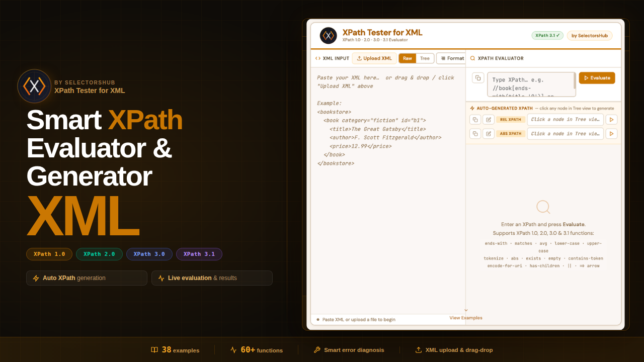This screenshot has height=362, width=644.
Task: Select the XPath 1.0 badge
Action: coord(49,254)
